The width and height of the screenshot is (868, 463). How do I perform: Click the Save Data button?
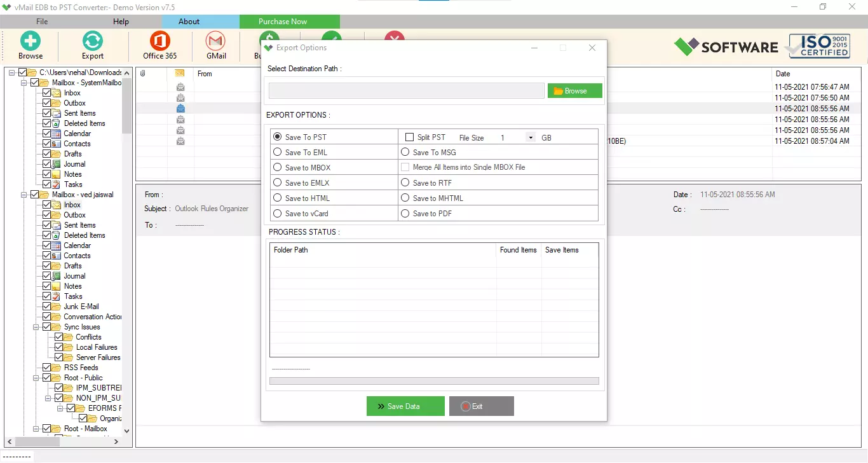405,406
